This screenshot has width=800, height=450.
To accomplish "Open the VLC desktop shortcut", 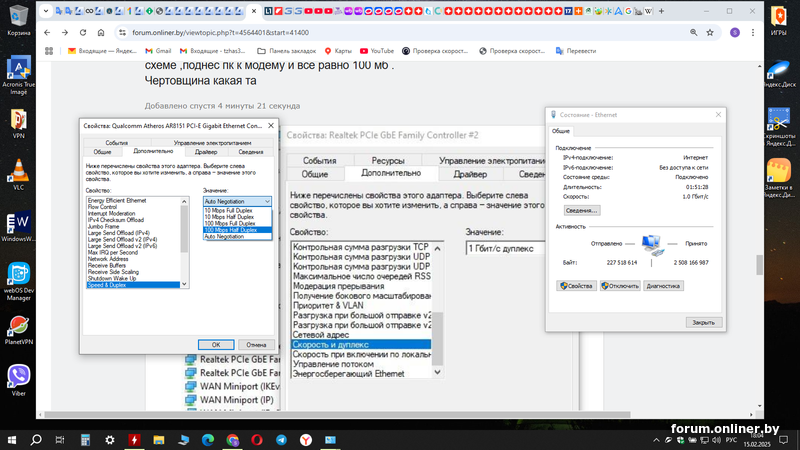I will pyautogui.click(x=18, y=174).
